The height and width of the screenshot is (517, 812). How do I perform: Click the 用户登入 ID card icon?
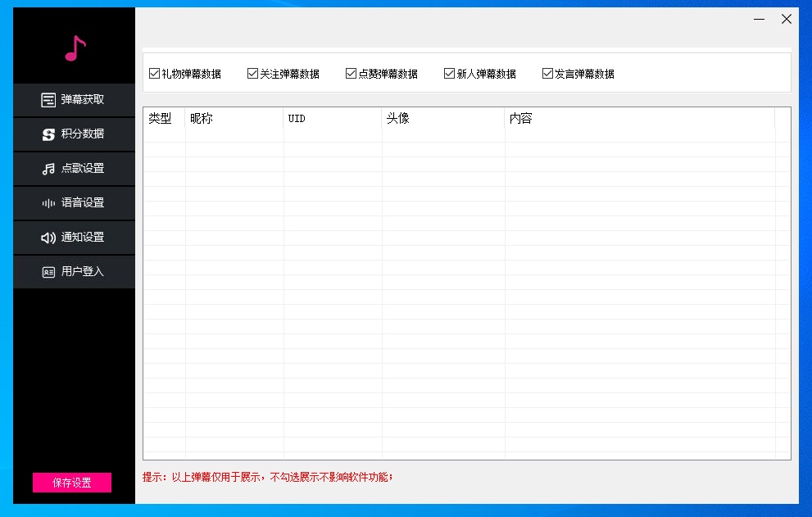click(48, 272)
